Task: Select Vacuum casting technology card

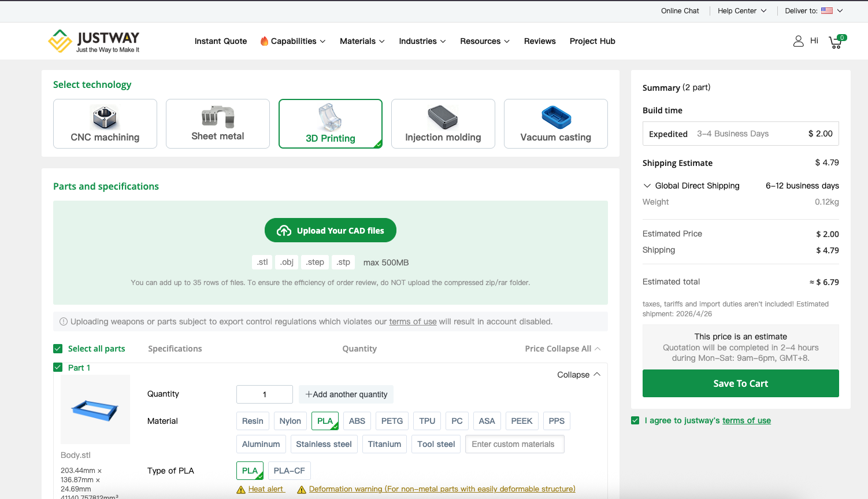Action: pos(556,124)
